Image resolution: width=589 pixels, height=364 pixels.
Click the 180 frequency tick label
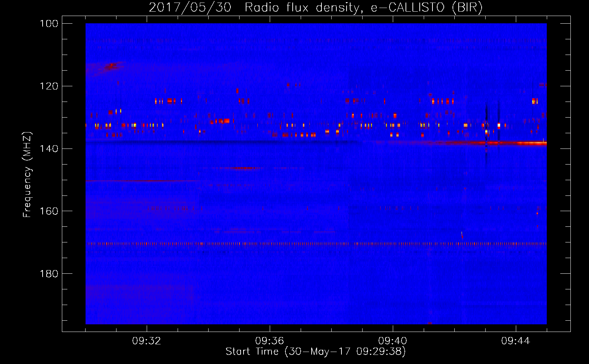pos(49,274)
